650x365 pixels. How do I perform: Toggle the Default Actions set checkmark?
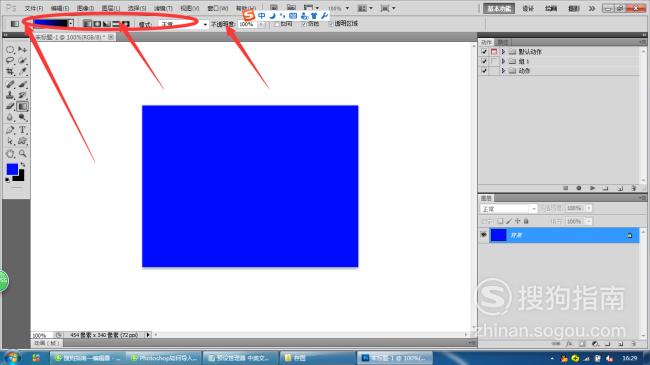tap(484, 51)
